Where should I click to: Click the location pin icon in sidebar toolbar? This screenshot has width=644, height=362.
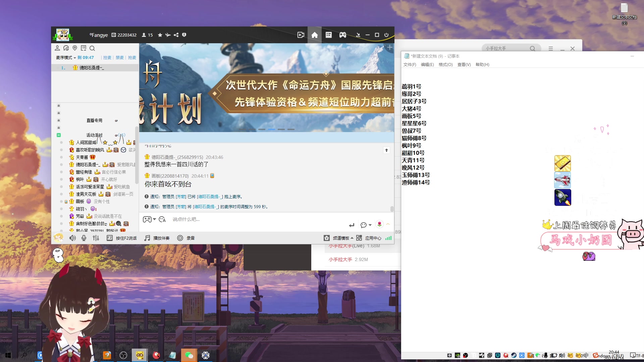click(75, 48)
